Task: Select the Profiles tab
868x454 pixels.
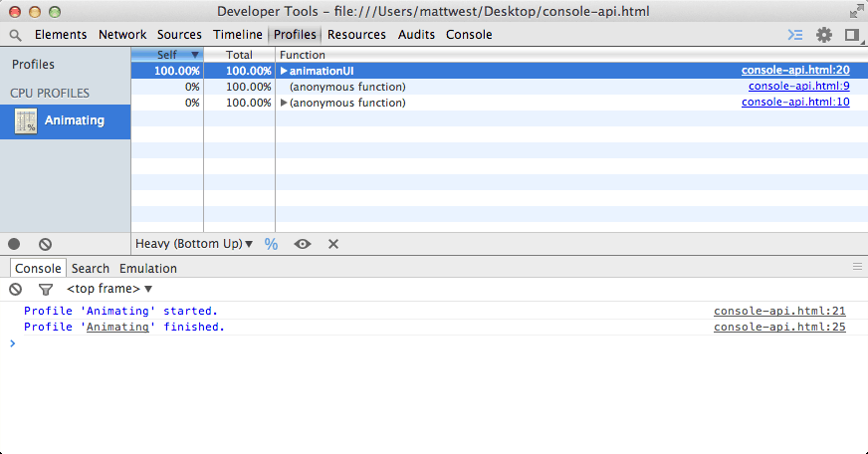Action: coord(295,35)
